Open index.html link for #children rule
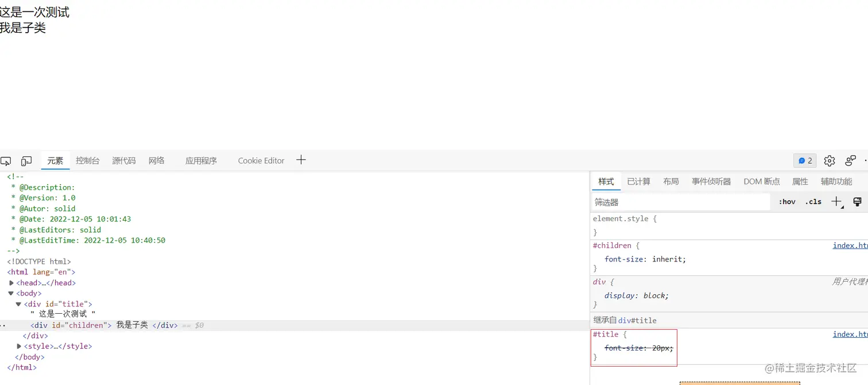 [850, 245]
